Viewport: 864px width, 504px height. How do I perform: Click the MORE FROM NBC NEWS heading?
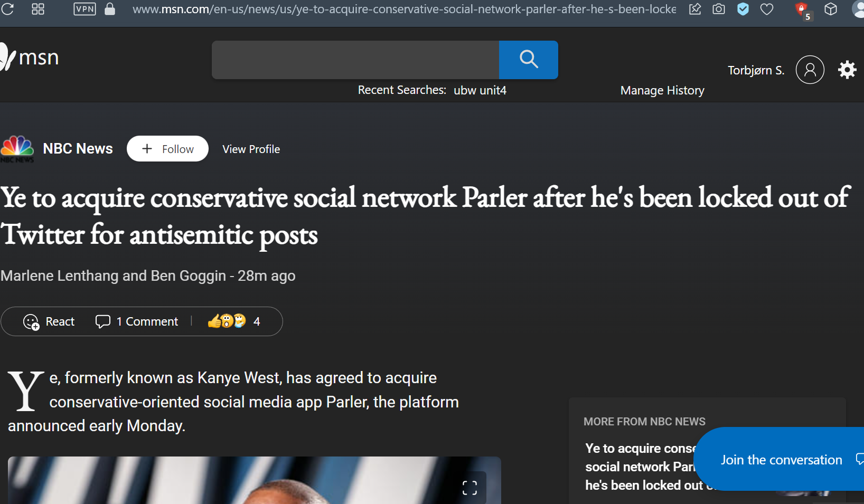pyautogui.click(x=644, y=422)
